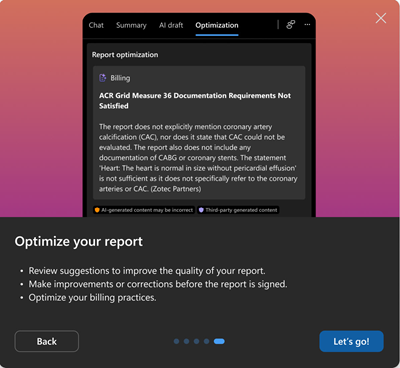400x368 pixels.
Task: Jump to the first page indicator dot
Action: 177,341
